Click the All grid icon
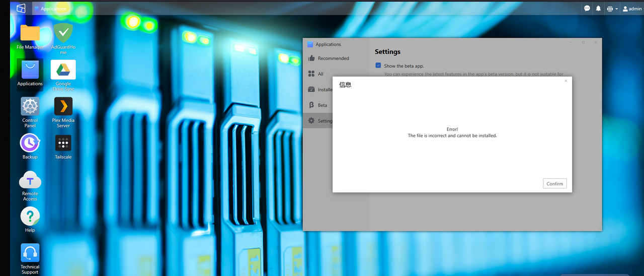644x276 pixels. click(x=311, y=74)
